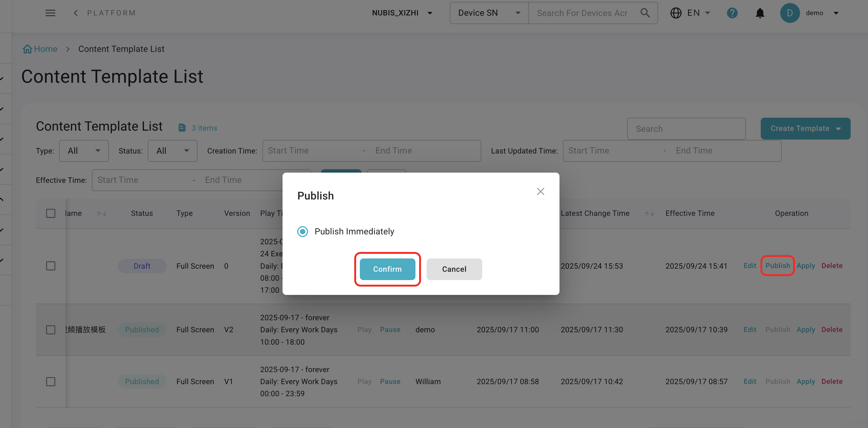Click the back arrow beside PLATFORM

(x=75, y=13)
